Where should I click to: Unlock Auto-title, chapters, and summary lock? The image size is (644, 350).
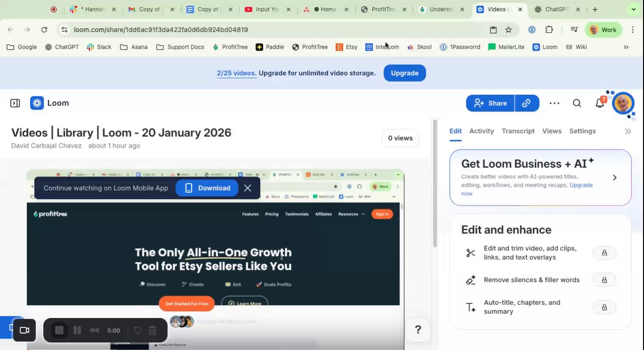[x=604, y=307]
